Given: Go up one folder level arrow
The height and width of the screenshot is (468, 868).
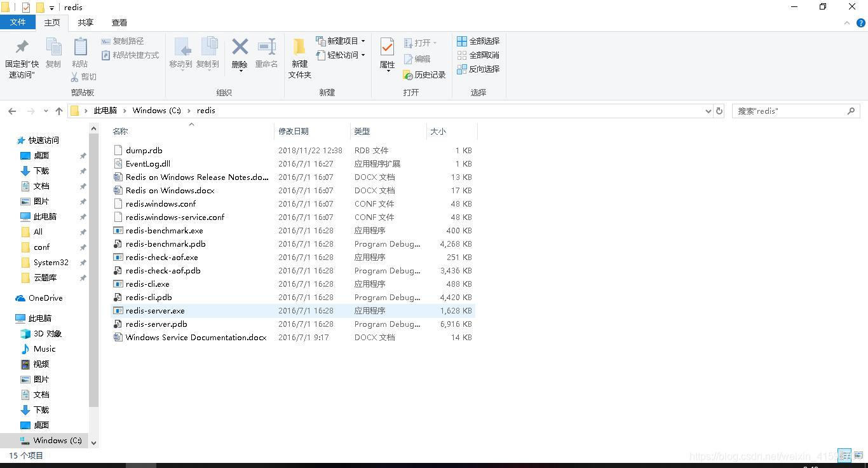Looking at the screenshot, I should click(59, 111).
